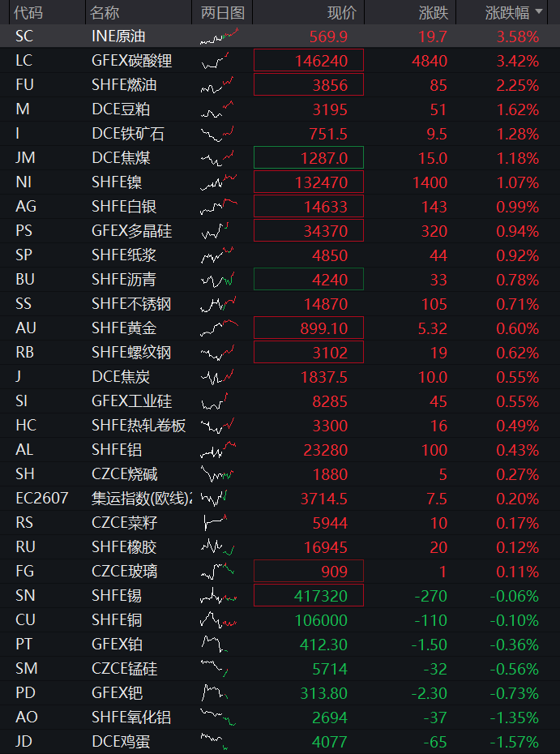
Task: Click the DCE焦煤 price 1287.0 box
Action: tap(309, 158)
